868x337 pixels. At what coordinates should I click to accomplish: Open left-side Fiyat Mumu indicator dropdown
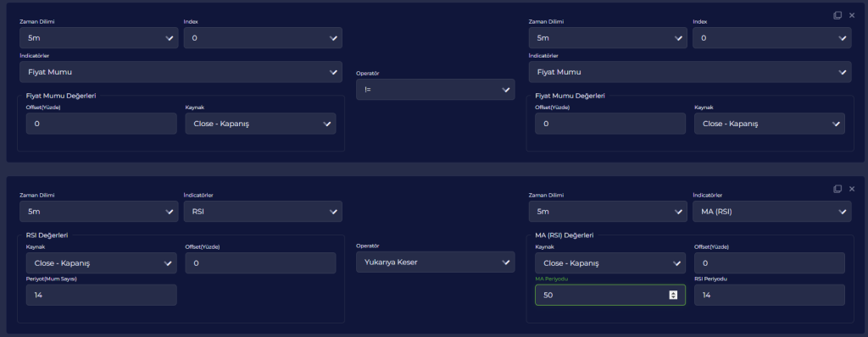tap(181, 72)
